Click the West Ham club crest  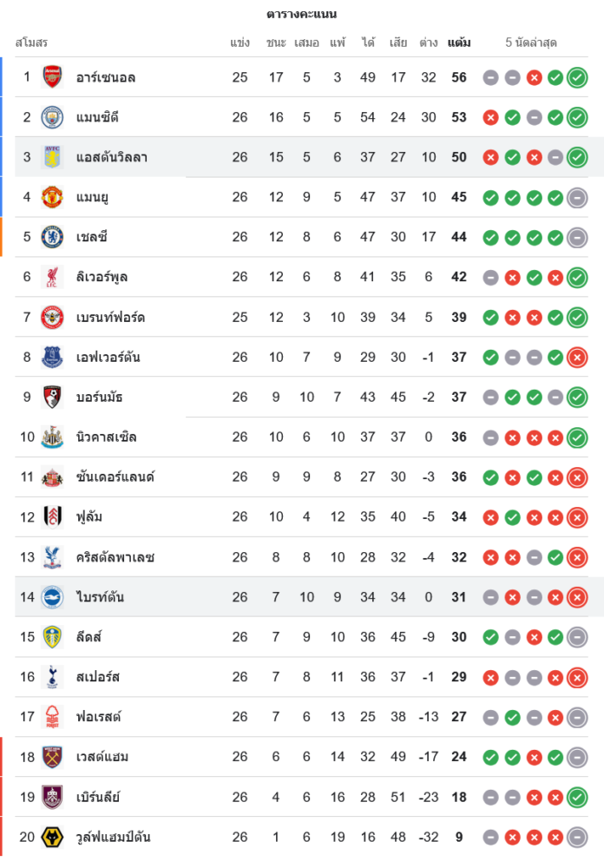[53, 757]
